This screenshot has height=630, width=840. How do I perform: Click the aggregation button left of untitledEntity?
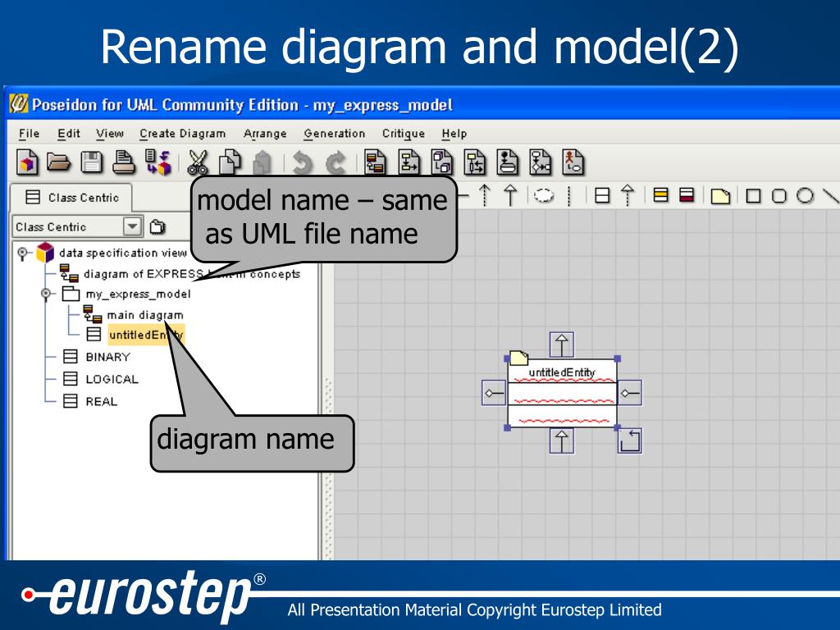[494, 393]
